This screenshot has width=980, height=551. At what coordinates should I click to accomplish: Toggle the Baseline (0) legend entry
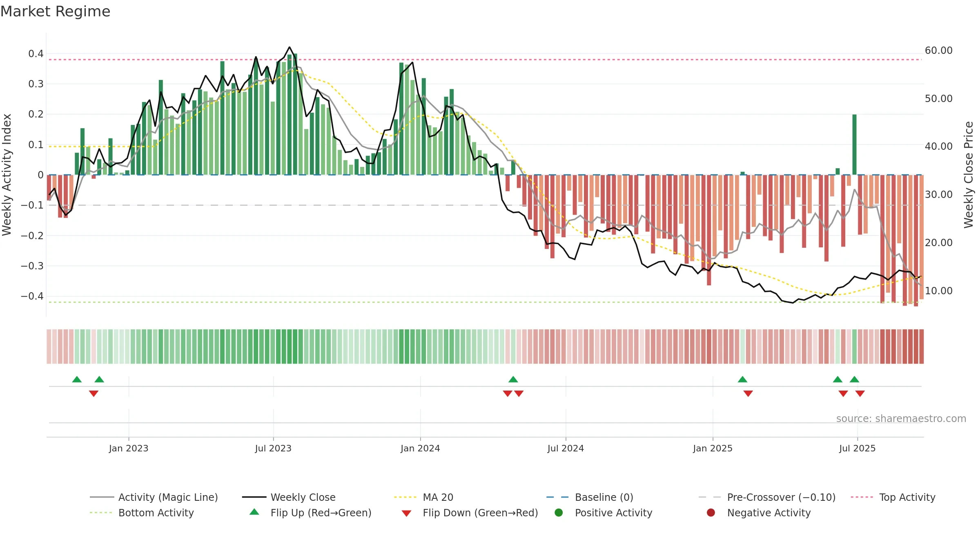[590, 497]
